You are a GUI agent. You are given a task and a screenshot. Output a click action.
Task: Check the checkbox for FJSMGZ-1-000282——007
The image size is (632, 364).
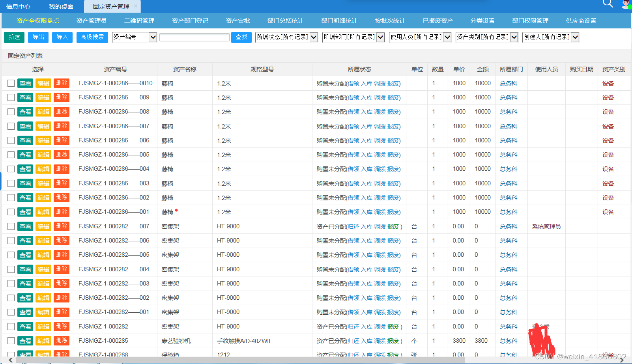click(x=11, y=226)
